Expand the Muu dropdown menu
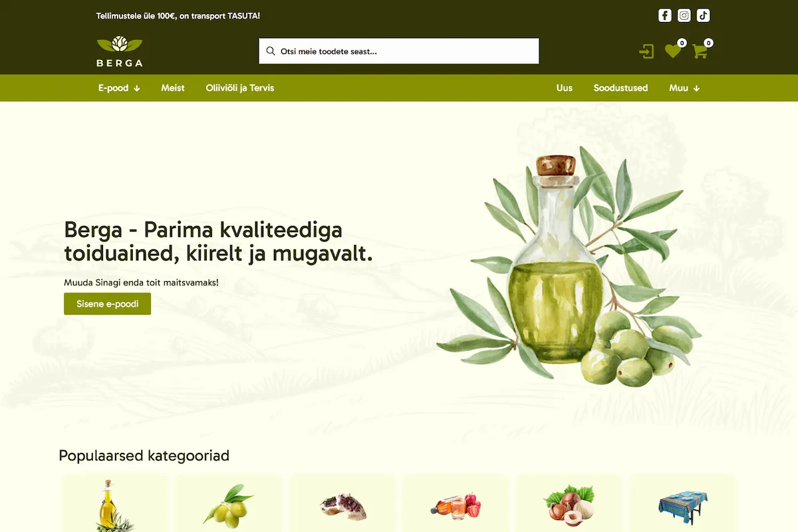798x532 pixels. coord(684,88)
